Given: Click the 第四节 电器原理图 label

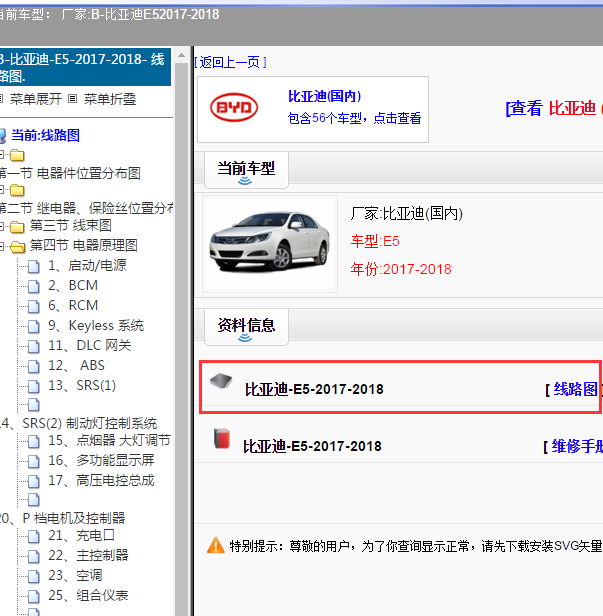Looking at the screenshot, I should [84, 246].
